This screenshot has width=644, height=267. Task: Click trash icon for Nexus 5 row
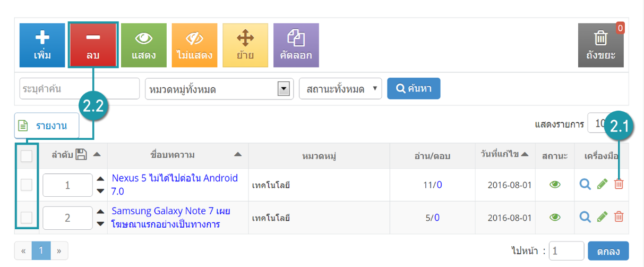click(619, 184)
